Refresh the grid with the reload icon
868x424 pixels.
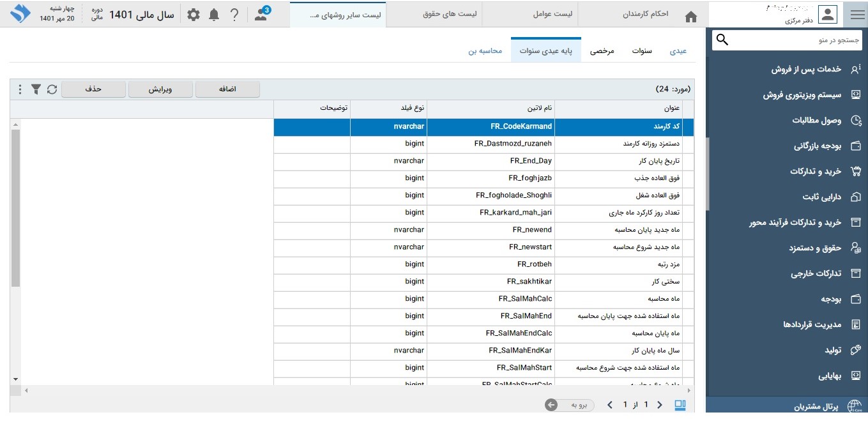point(52,89)
